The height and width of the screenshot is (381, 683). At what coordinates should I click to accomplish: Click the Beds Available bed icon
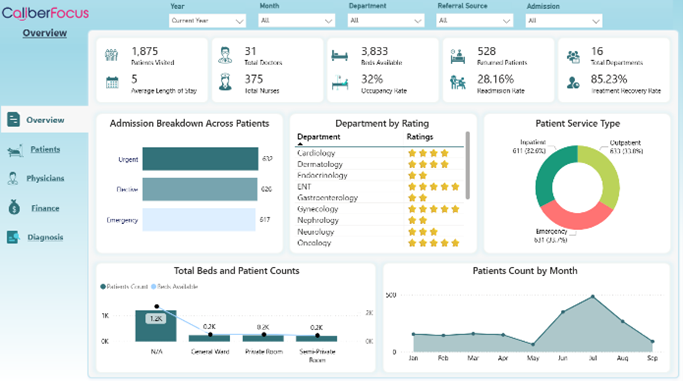click(x=340, y=56)
